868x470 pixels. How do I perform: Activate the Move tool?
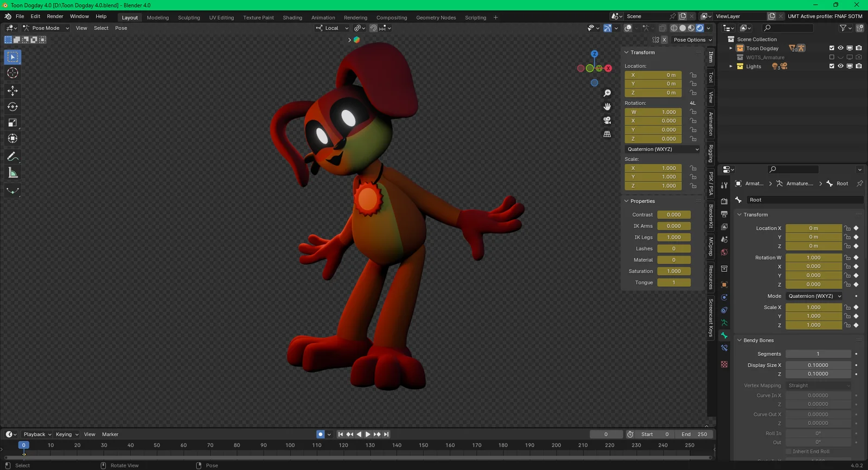(x=12, y=91)
